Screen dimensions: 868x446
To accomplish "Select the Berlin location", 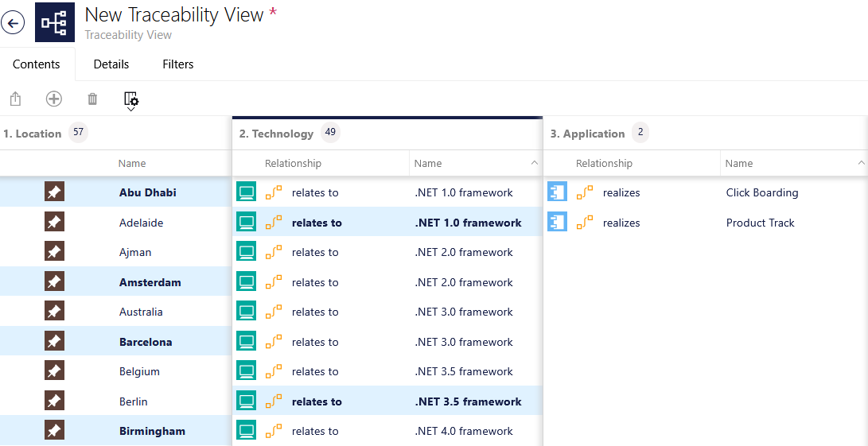I will (134, 401).
